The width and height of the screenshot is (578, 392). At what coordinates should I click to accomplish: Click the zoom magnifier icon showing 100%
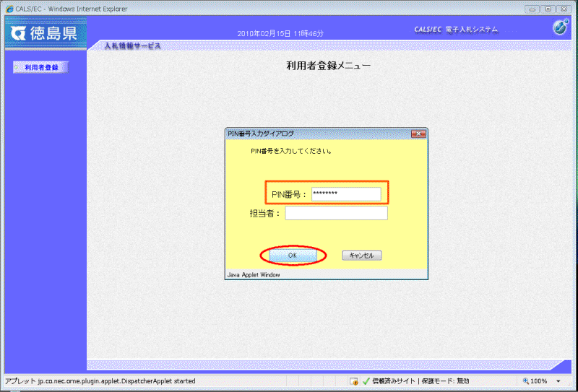point(526,380)
